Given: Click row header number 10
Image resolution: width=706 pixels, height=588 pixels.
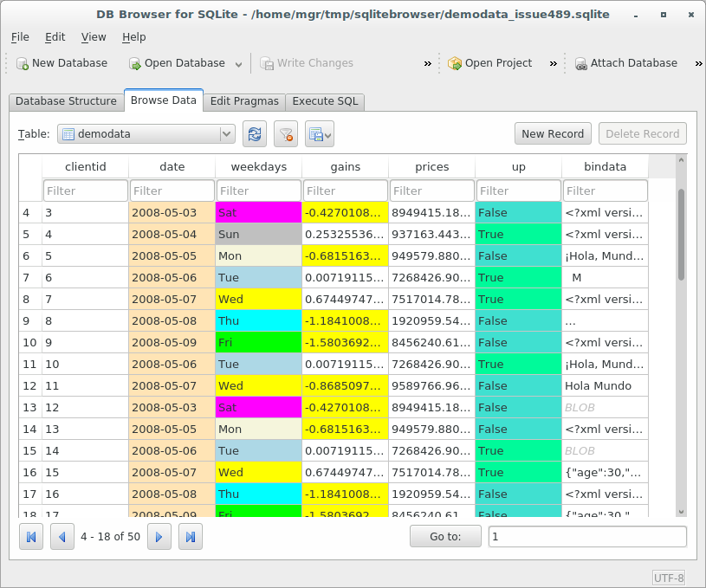Looking at the screenshot, I should 30,343.
